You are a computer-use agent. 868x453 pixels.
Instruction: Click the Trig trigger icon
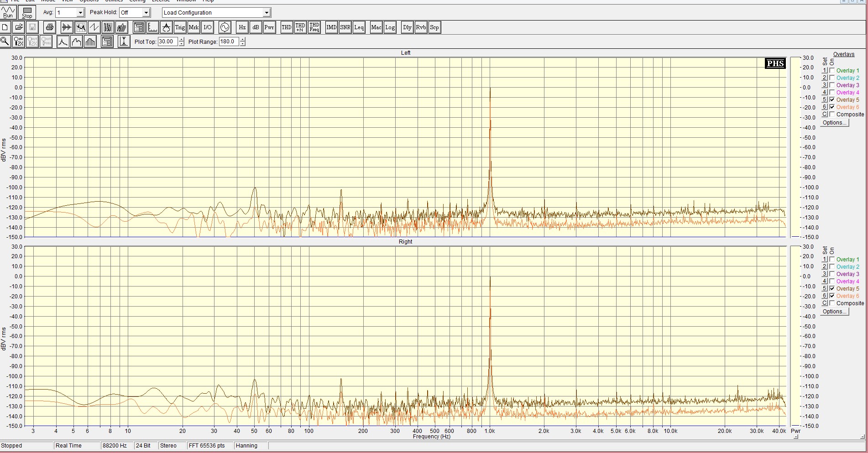tap(180, 27)
